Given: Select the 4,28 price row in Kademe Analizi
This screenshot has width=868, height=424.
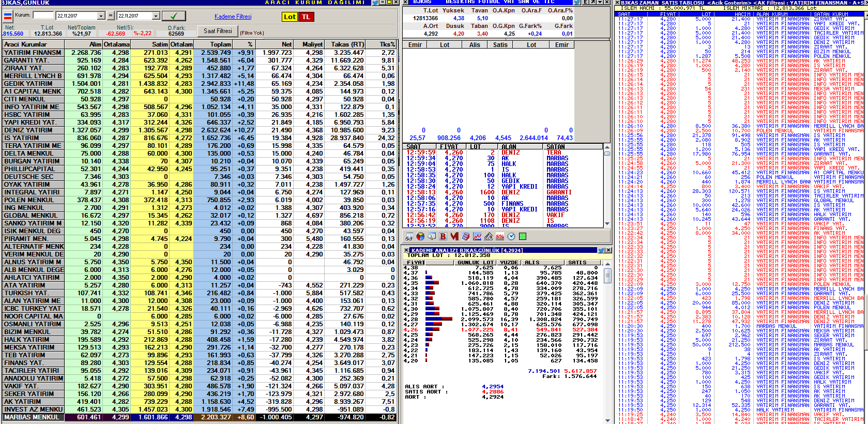Looking at the screenshot, I should click(x=501, y=319).
